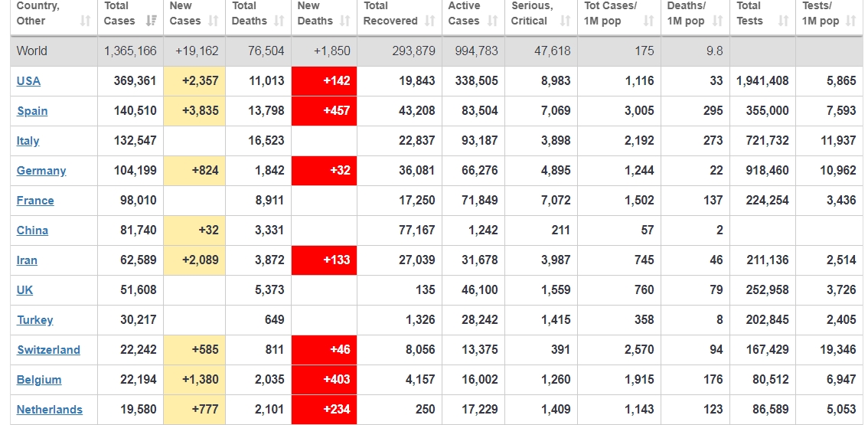Click the Deaths/1M pop sort arrow icon

(x=717, y=21)
